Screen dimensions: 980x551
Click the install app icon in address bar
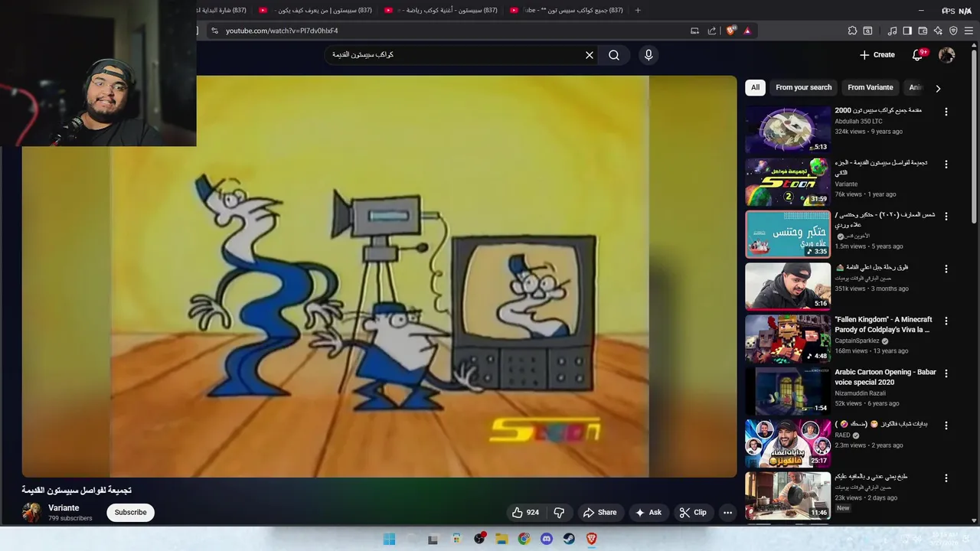click(694, 31)
